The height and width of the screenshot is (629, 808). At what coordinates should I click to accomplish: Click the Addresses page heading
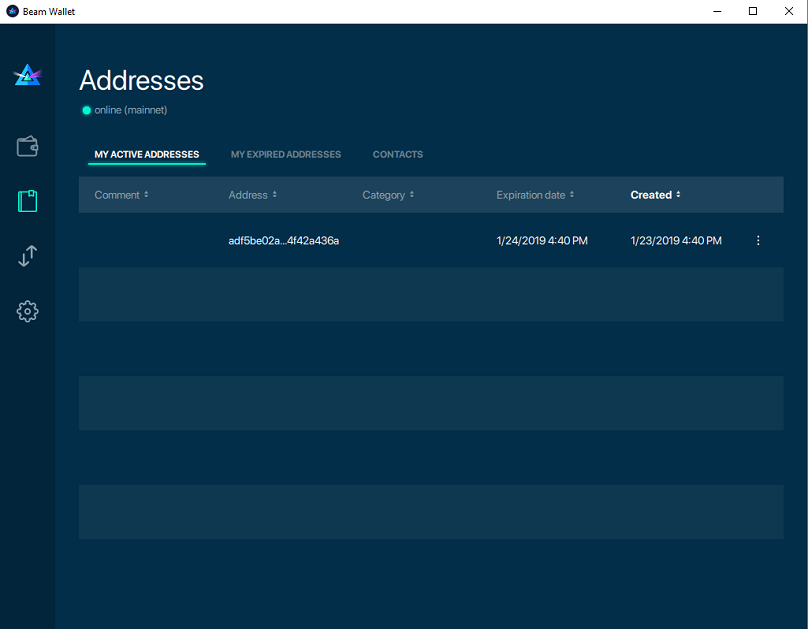141,81
